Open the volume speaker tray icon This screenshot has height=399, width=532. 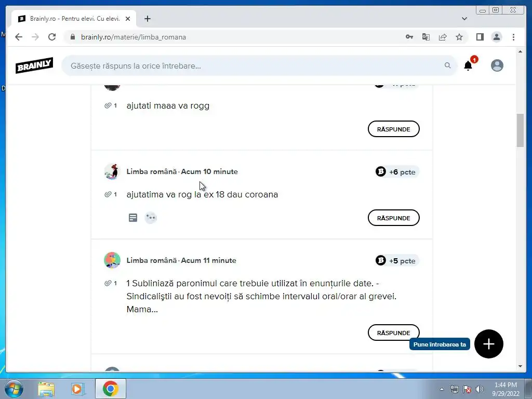coord(480,389)
